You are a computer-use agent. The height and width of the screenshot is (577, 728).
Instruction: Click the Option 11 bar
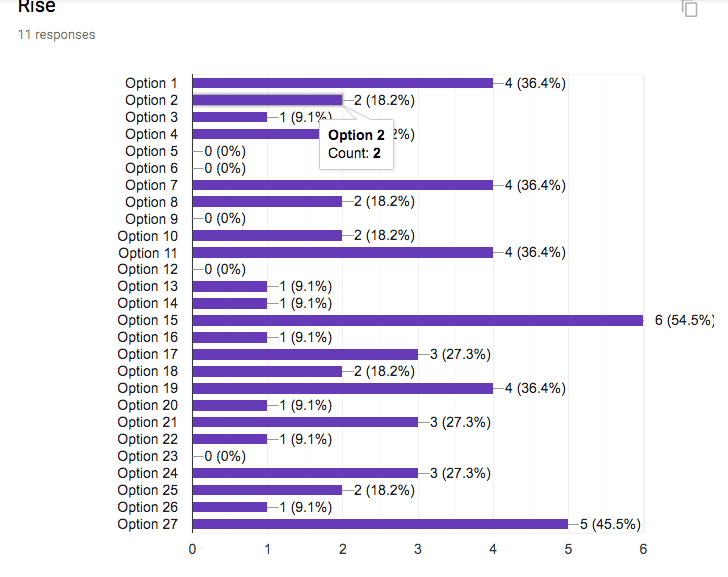[x=343, y=253]
